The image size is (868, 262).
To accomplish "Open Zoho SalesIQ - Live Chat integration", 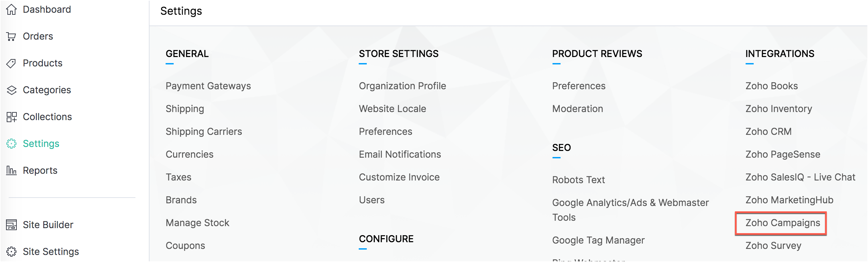I will tap(800, 177).
